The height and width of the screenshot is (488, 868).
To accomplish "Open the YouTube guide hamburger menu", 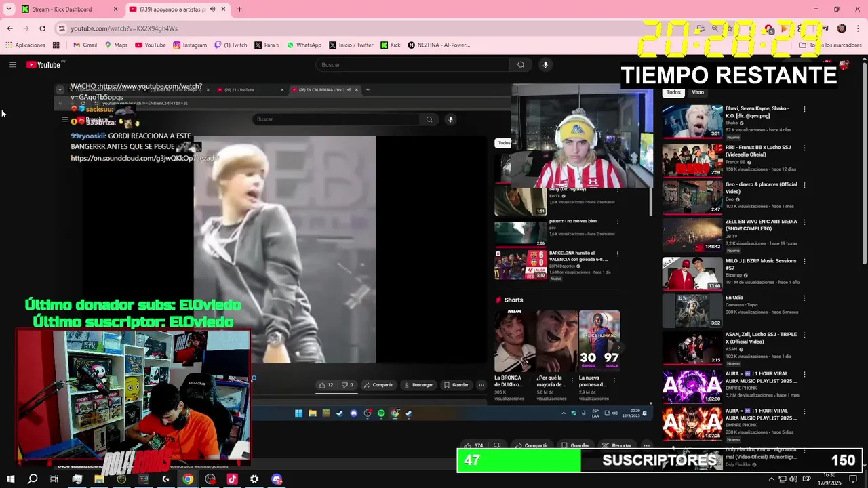I will point(12,64).
